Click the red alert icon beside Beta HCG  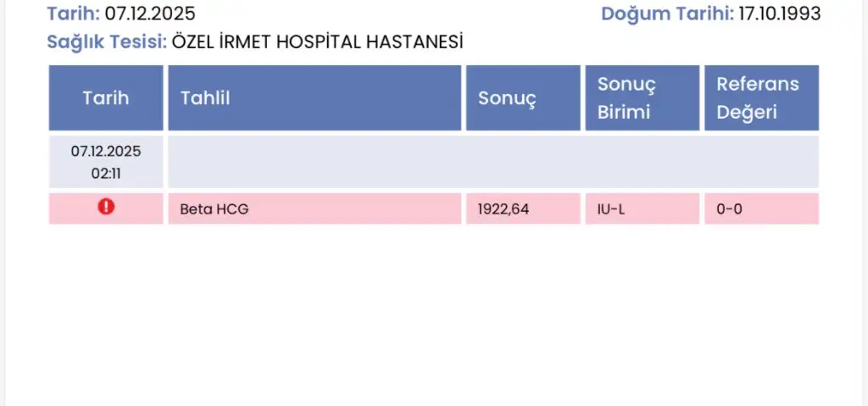[x=106, y=206]
